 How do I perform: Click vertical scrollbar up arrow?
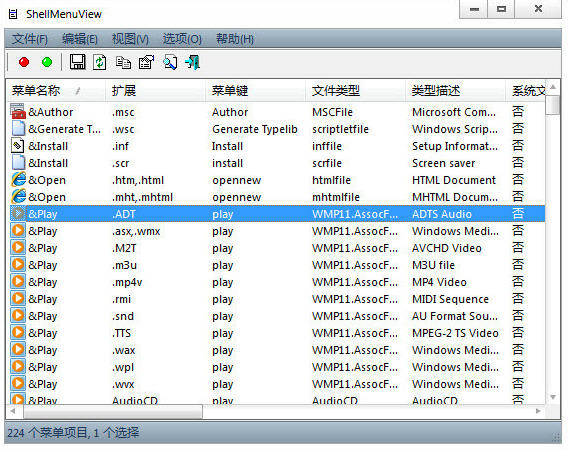[553, 87]
